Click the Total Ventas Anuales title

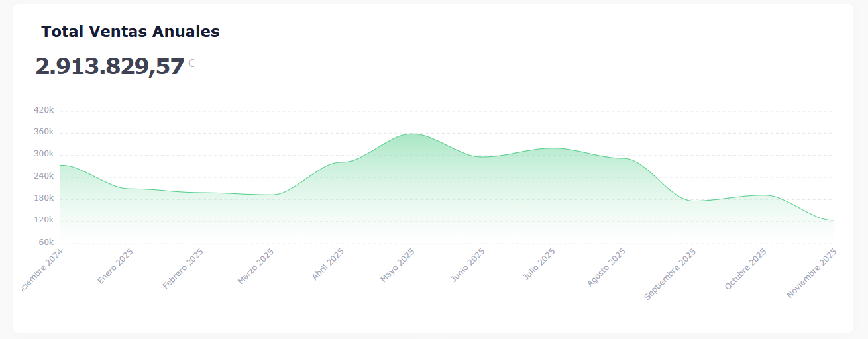130,31
